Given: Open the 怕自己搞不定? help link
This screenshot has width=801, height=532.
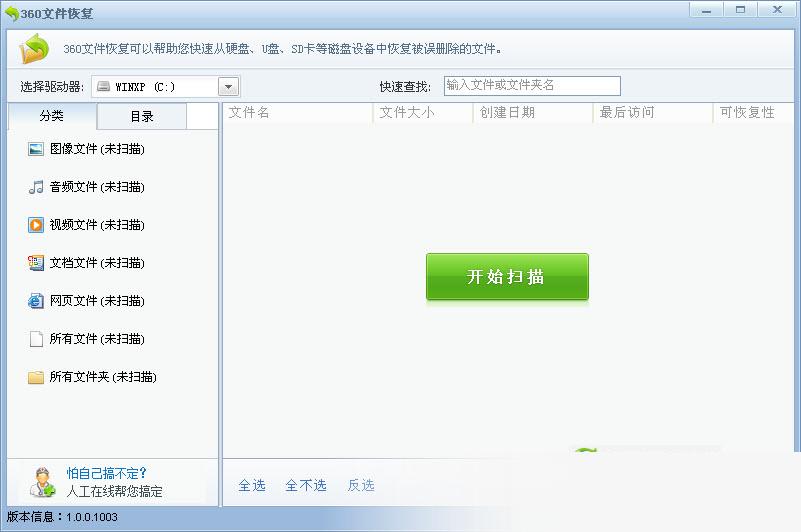Looking at the screenshot, I should coord(106,473).
